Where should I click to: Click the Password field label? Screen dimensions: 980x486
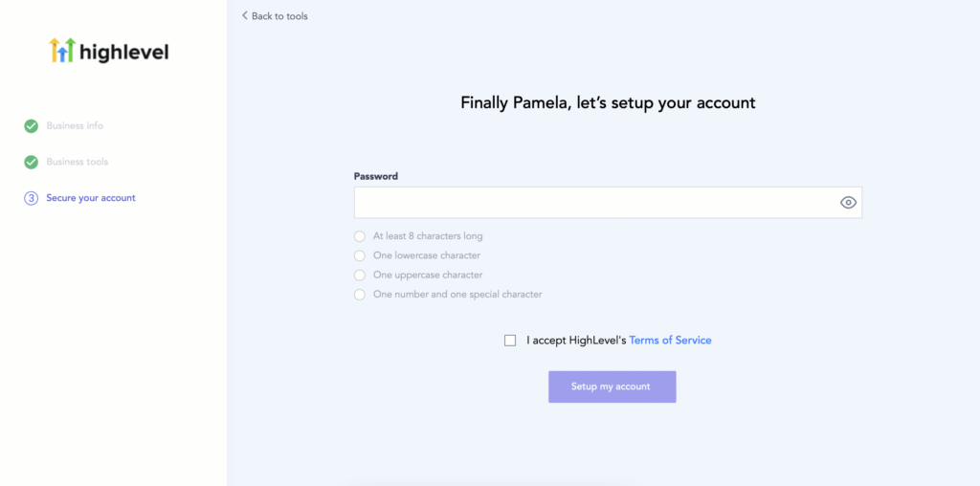[x=376, y=176]
